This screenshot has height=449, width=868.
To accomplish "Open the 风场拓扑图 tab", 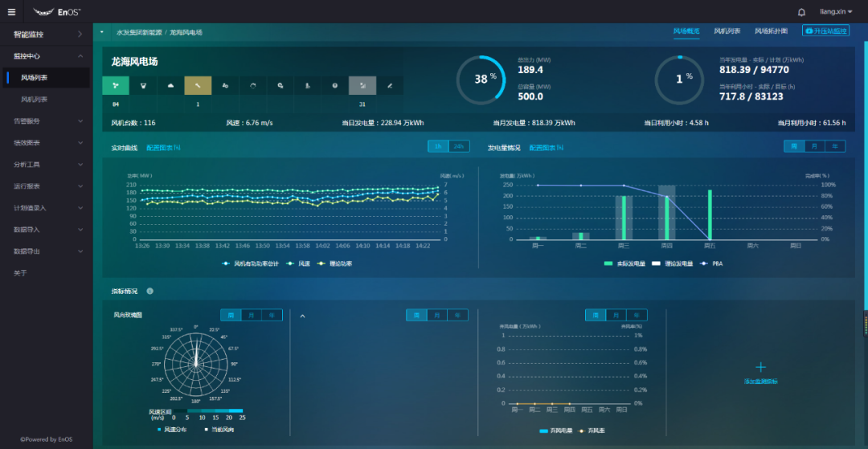I will pyautogui.click(x=771, y=31).
